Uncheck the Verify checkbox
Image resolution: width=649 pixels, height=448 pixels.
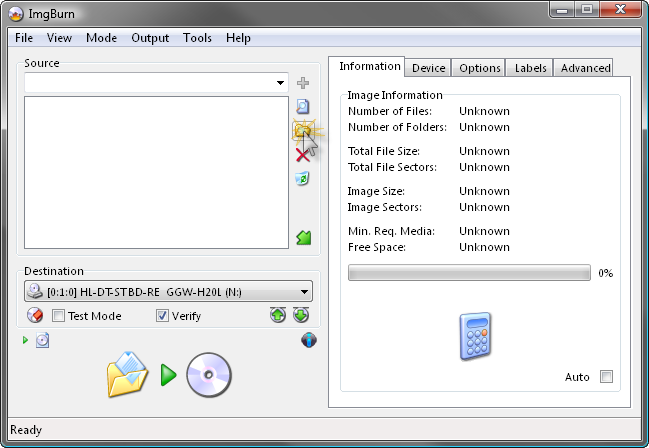pos(162,316)
